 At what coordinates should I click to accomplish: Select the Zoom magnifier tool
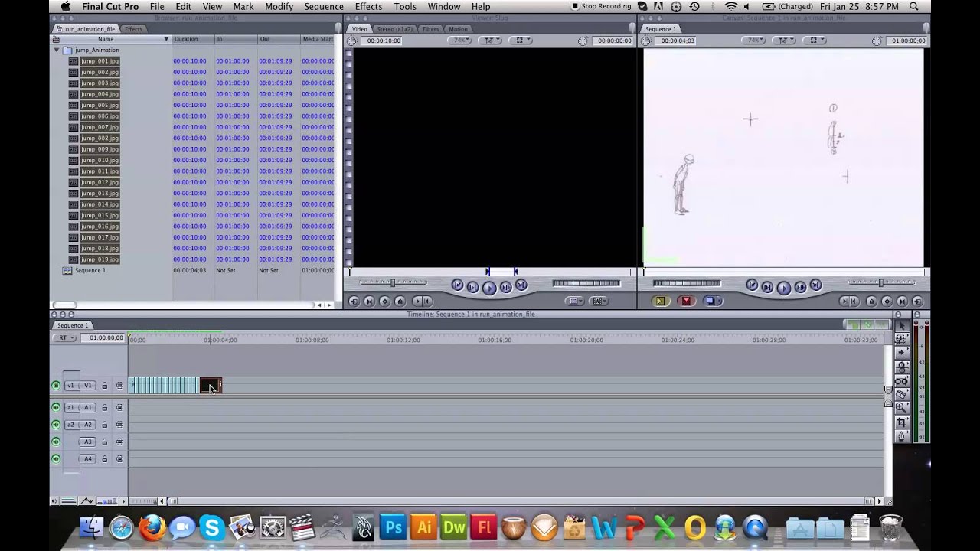click(901, 408)
